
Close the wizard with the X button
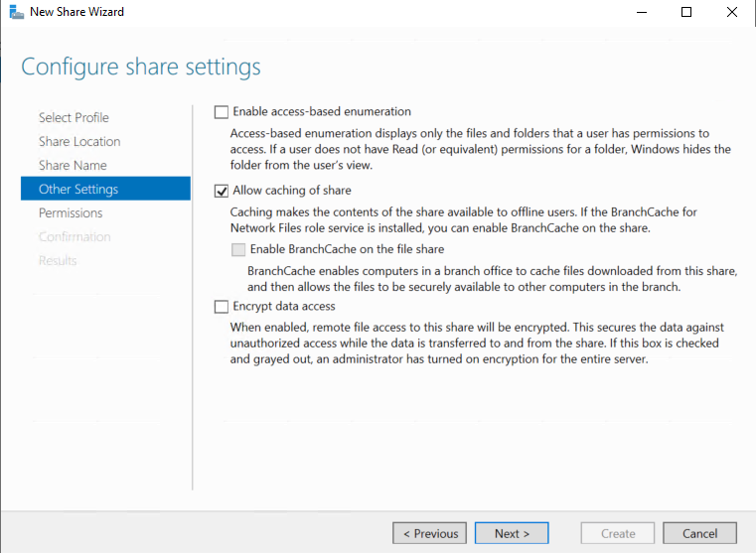(x=731, y=12)
